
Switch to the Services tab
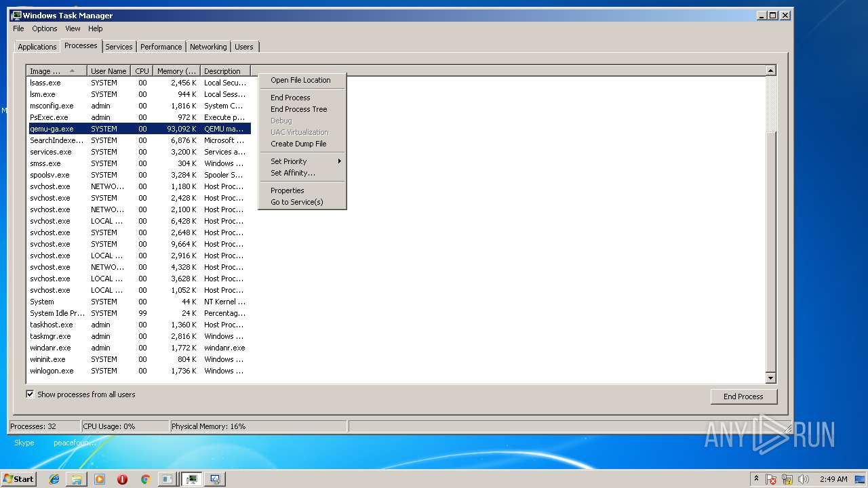[x=119, y=47]
